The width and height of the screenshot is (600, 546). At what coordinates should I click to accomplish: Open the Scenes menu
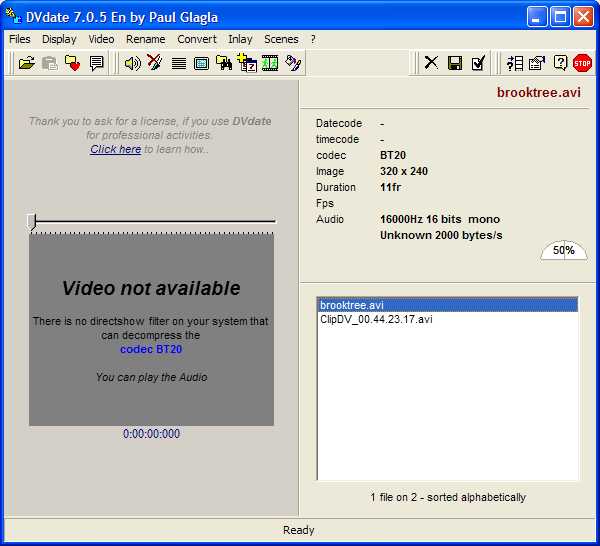(x=281, y=39)
